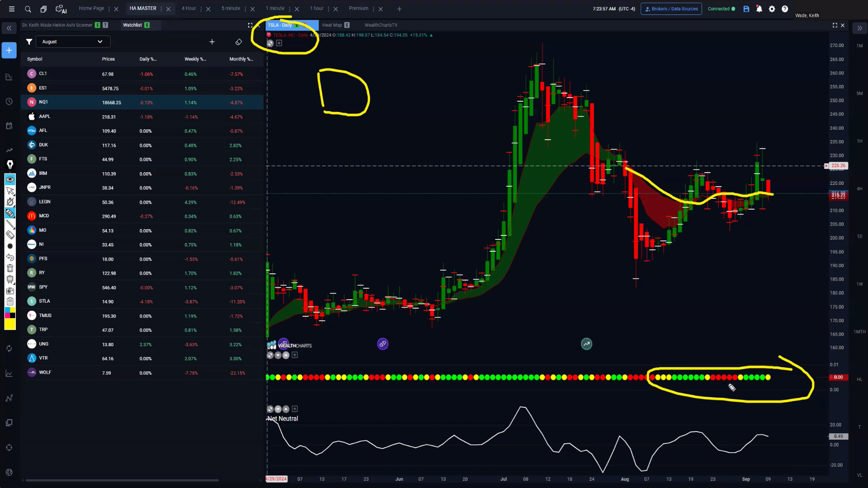The width and height of the screenshot is (868, 488).
Task: Open settings gear in top bar
Action: click(x=772, y=9)
